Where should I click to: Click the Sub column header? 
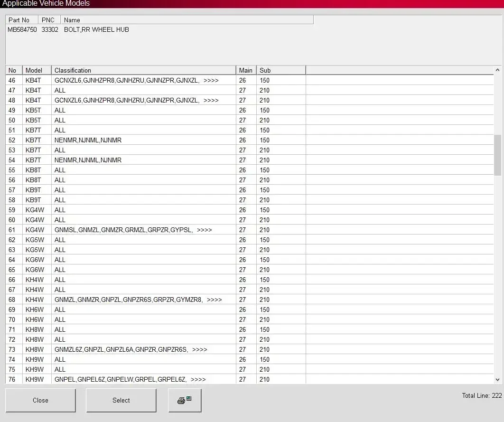(281, 70)
